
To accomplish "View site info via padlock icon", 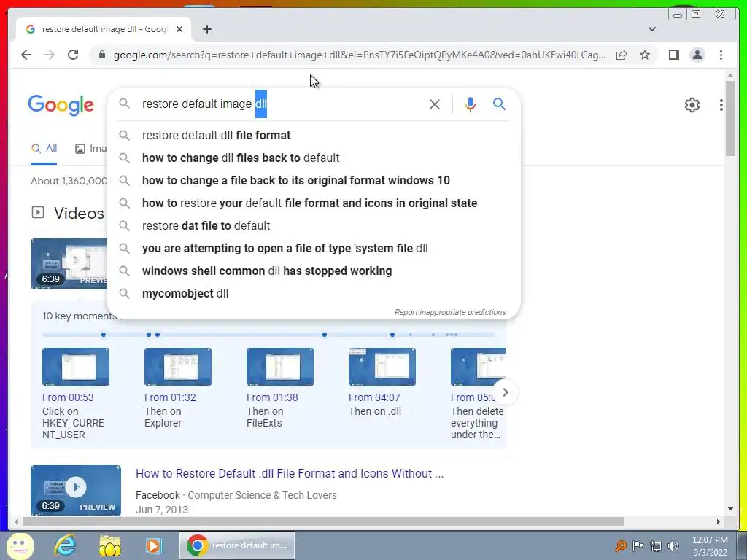I will [101, 55].
